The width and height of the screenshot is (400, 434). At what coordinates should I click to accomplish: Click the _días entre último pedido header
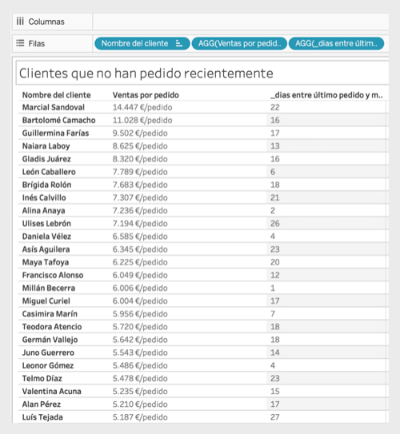click(327, 95)
